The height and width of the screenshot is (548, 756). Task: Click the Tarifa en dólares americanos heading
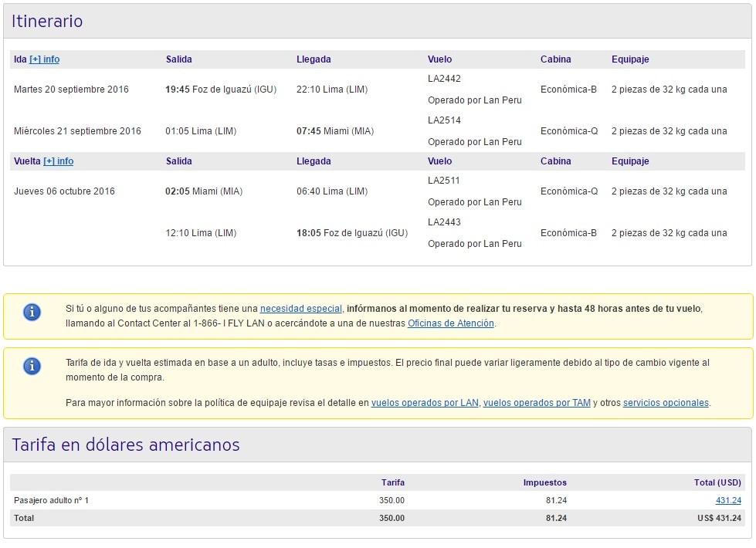point(125,445)
